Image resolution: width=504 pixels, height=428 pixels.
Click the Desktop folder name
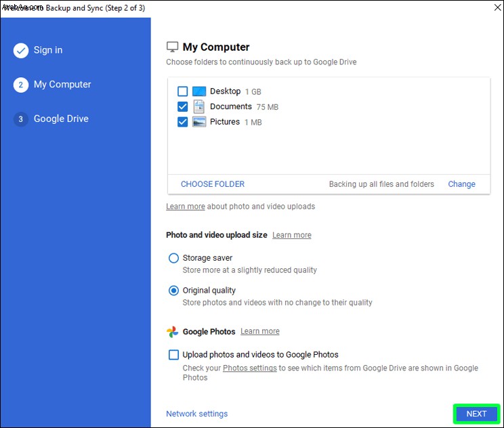tap(226, 91)
